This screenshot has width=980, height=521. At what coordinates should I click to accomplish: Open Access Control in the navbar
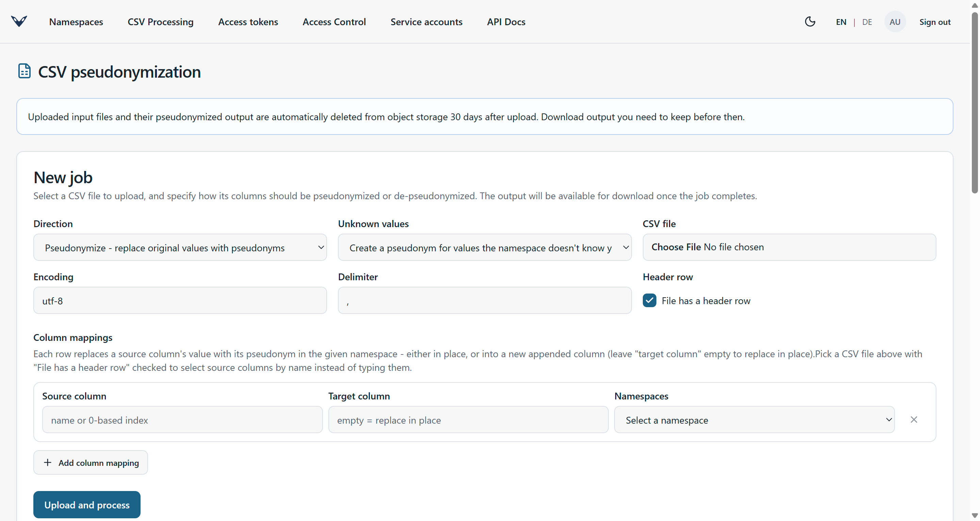click(x=334, y=22)
